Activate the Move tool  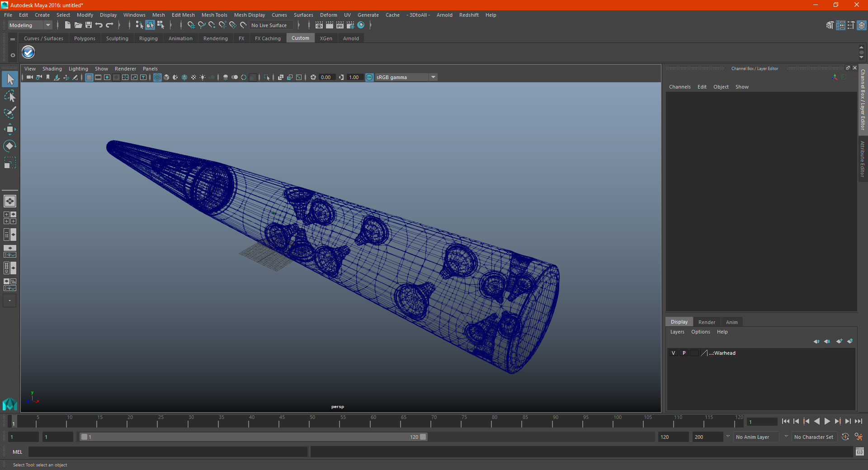tap(10, 129)
